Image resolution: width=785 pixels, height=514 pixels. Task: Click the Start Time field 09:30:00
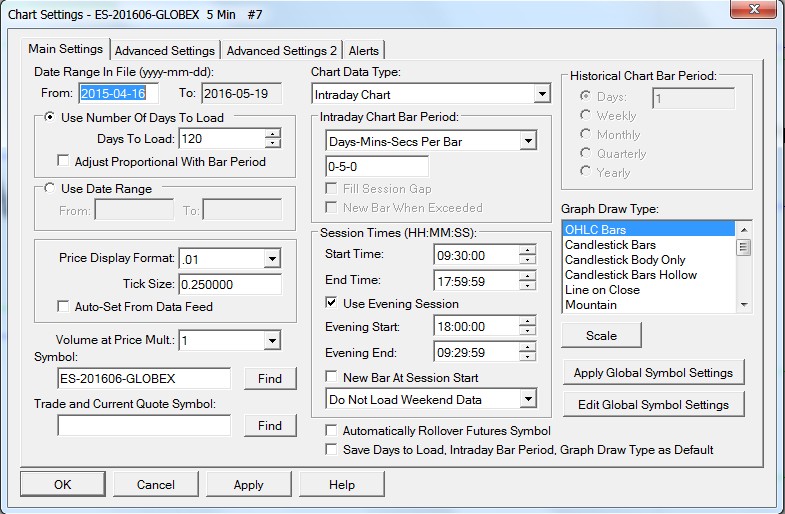(x=476, y=255)
